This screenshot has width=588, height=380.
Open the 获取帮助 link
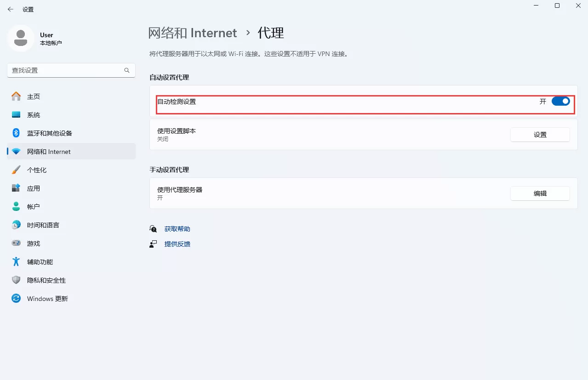177,228
